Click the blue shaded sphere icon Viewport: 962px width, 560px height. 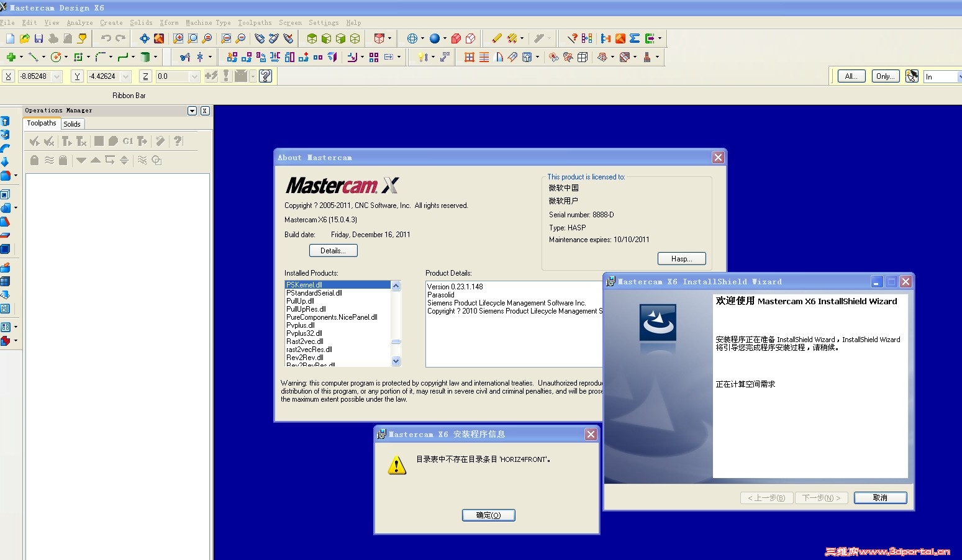tap(435, 38)
